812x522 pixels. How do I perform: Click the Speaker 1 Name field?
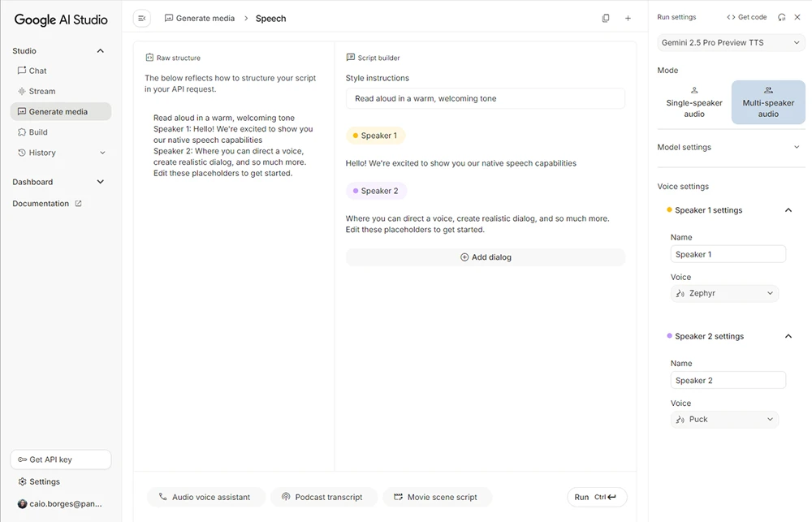tap(728, 254)
